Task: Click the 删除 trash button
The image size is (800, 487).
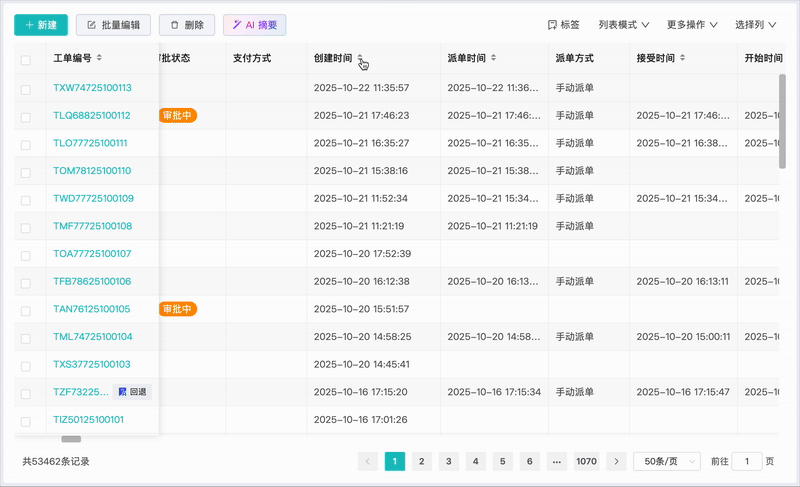Action: tap(187, 25)
